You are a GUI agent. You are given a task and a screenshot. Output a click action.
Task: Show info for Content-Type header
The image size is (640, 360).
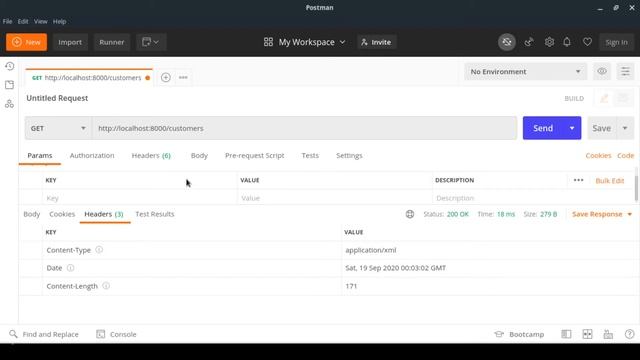pos(99,250)
